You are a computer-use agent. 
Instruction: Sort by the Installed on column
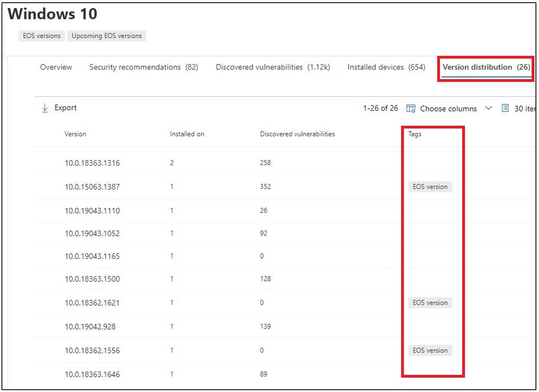coord(186,134)
